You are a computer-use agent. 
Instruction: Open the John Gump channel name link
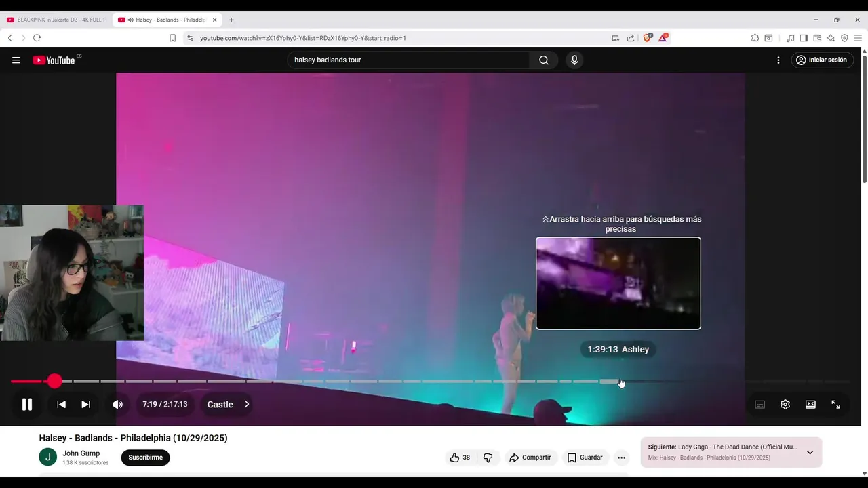(81, 453)
